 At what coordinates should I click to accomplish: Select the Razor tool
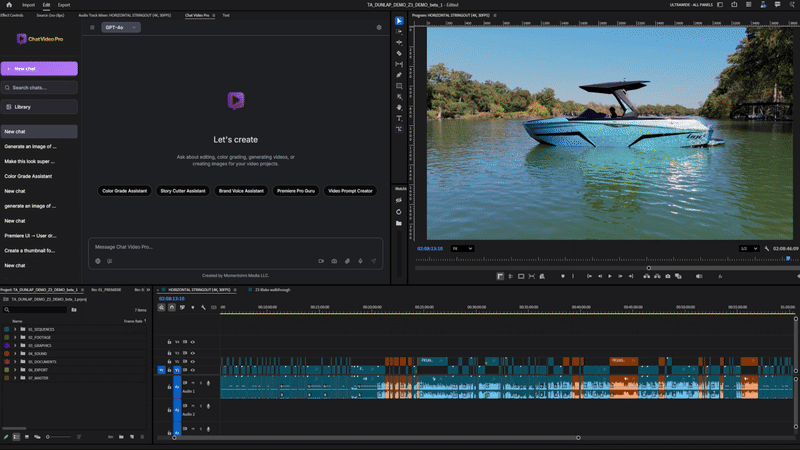coord(399,53)
